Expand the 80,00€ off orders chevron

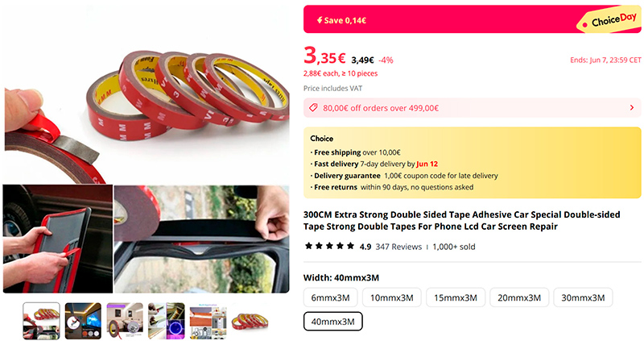coord(632,107)
